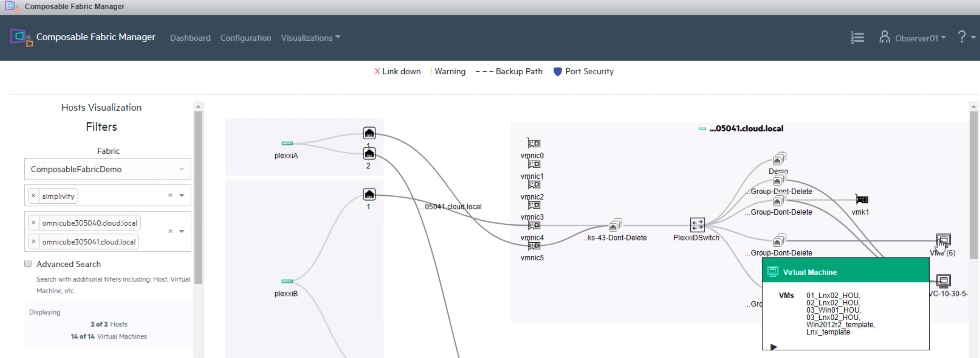Image resolution: width=980 pixels, height=358 pixels.
Task: Open the Fabric ComposableFabricDemo dropdown
Action: point(108,169)
